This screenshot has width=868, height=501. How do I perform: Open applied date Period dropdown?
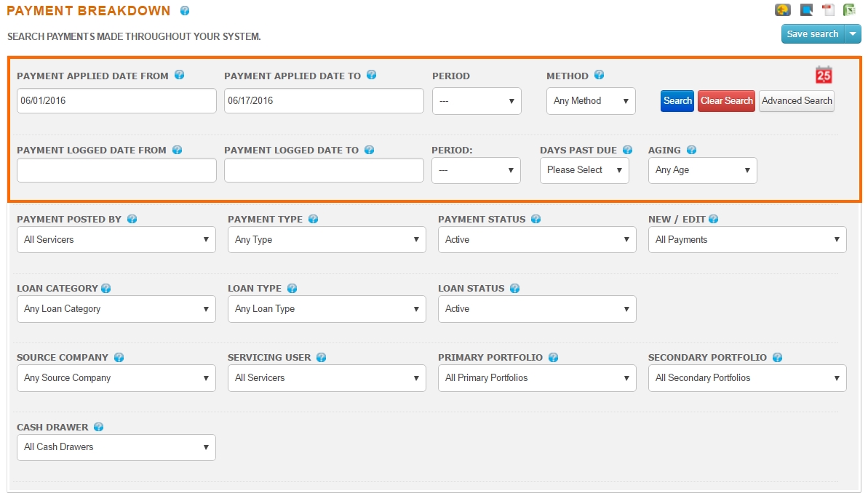477,101
